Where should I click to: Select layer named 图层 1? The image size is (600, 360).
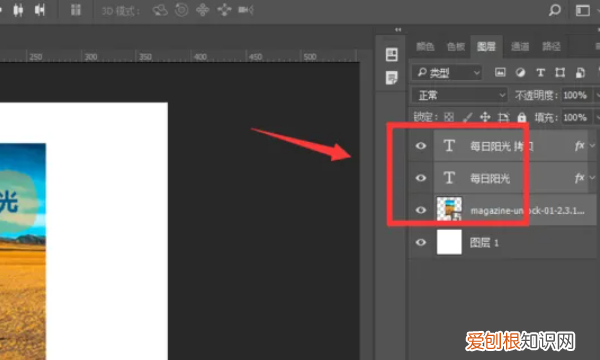pyautogui.click(x=484, y=243)
